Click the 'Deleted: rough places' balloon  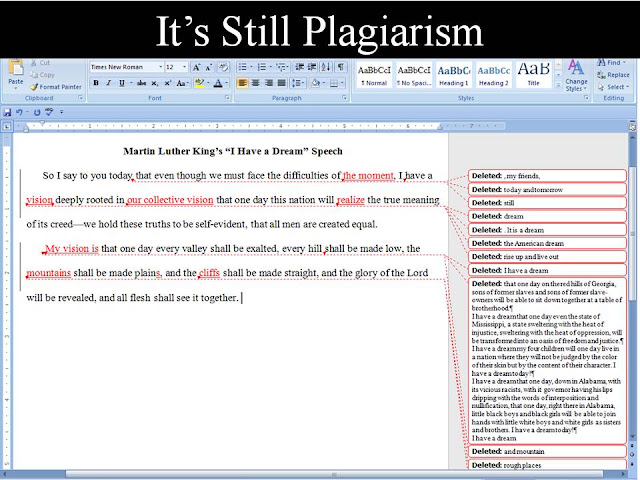coord(547,465)
